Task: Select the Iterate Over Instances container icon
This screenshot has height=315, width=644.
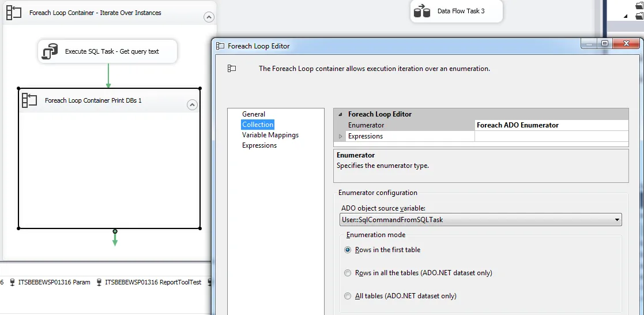Action: click(x=14, y=12)
